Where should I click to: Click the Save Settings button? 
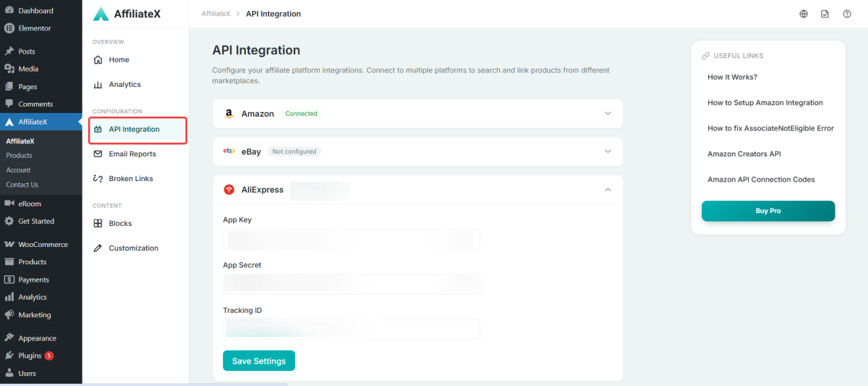[259, 361]
